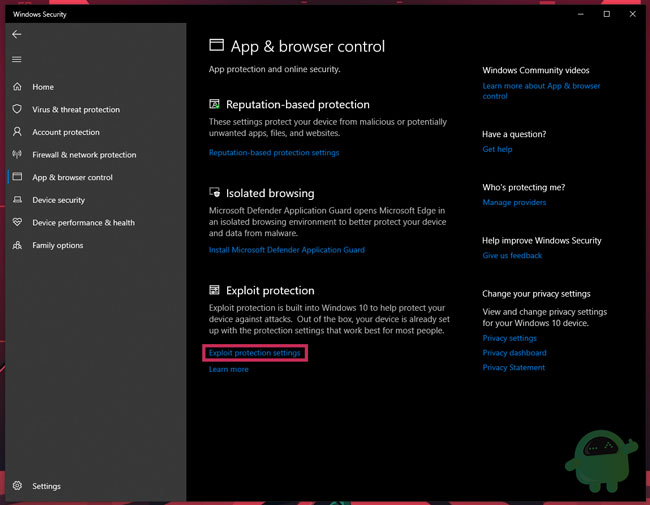
Task: Minimize the Windows Security window
Action: 581,14
